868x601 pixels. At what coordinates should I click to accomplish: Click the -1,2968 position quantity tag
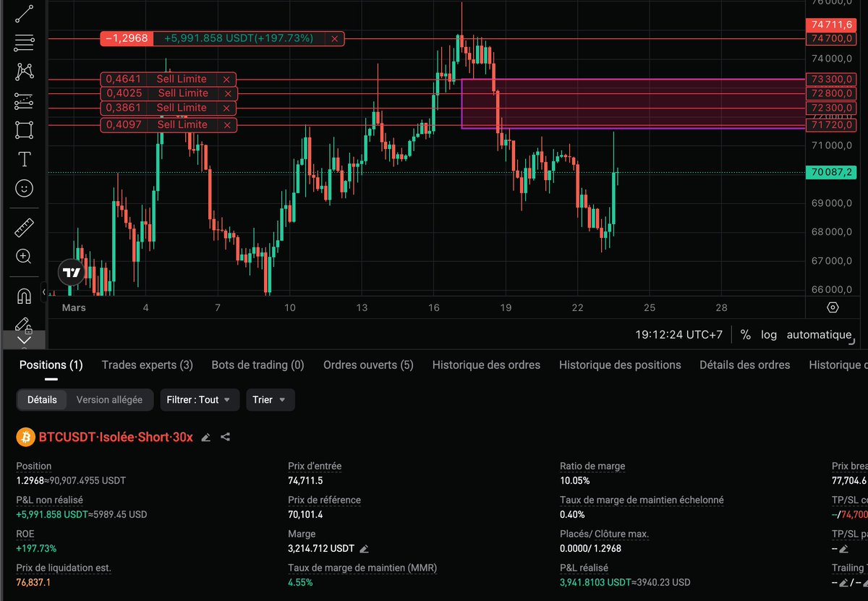[126, 38]
